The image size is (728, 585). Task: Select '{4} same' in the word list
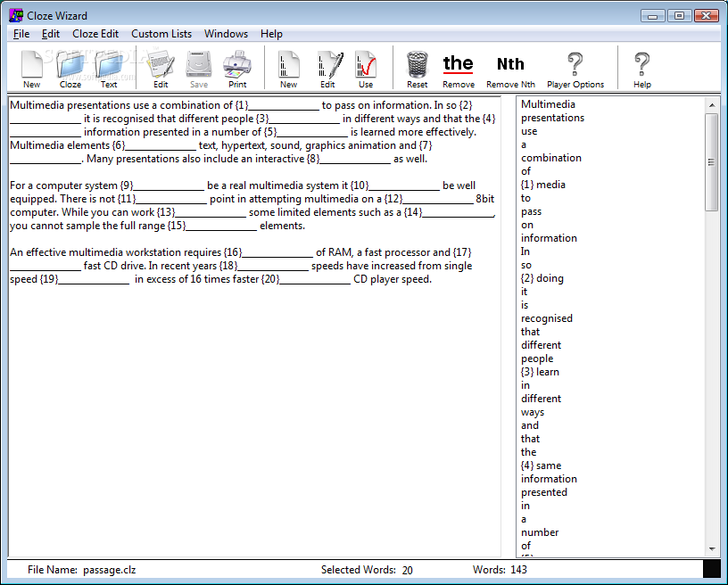tap(541, 466)
